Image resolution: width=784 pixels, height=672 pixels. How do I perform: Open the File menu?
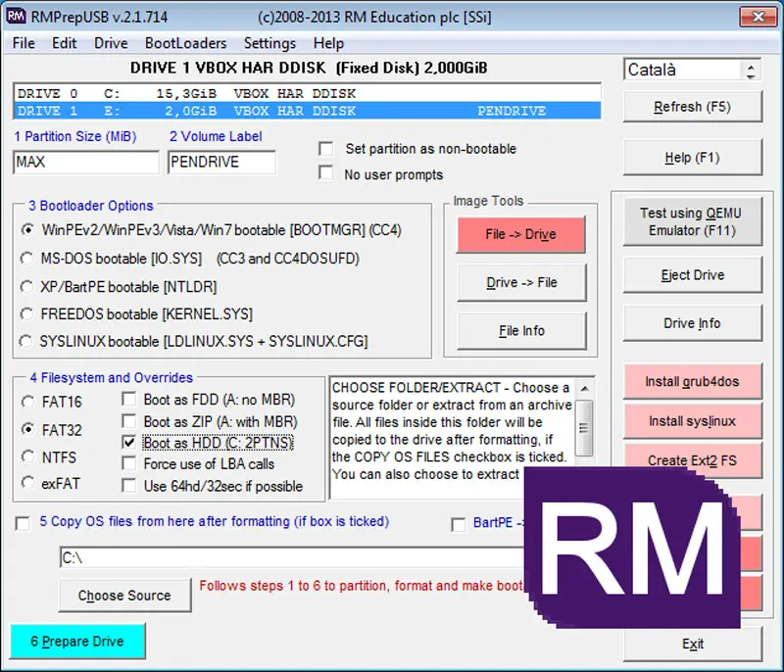point(24,43)
